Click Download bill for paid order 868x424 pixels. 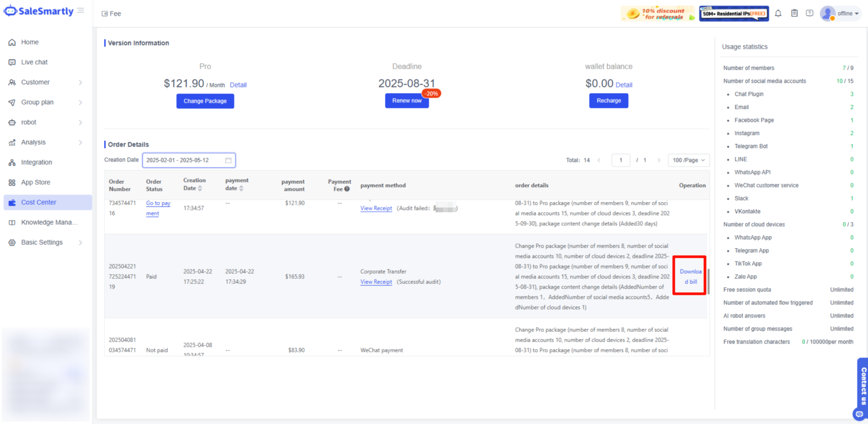[690, 276]
